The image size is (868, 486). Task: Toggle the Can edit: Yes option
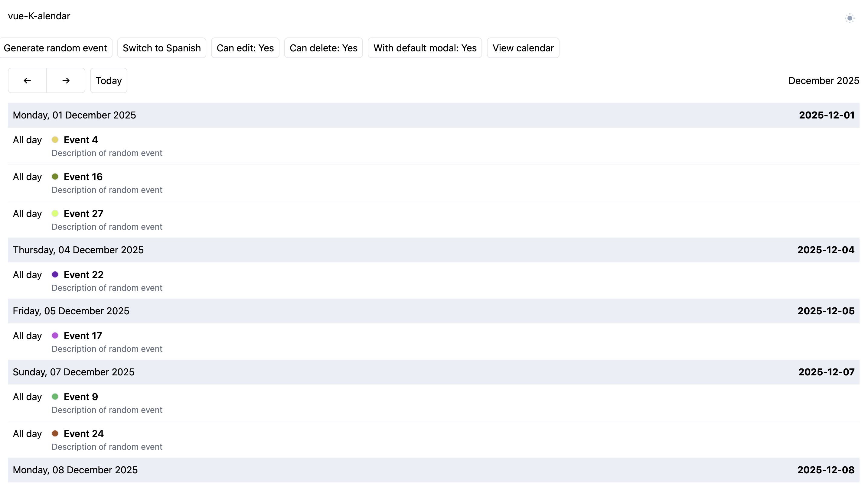tap(245, 48)
